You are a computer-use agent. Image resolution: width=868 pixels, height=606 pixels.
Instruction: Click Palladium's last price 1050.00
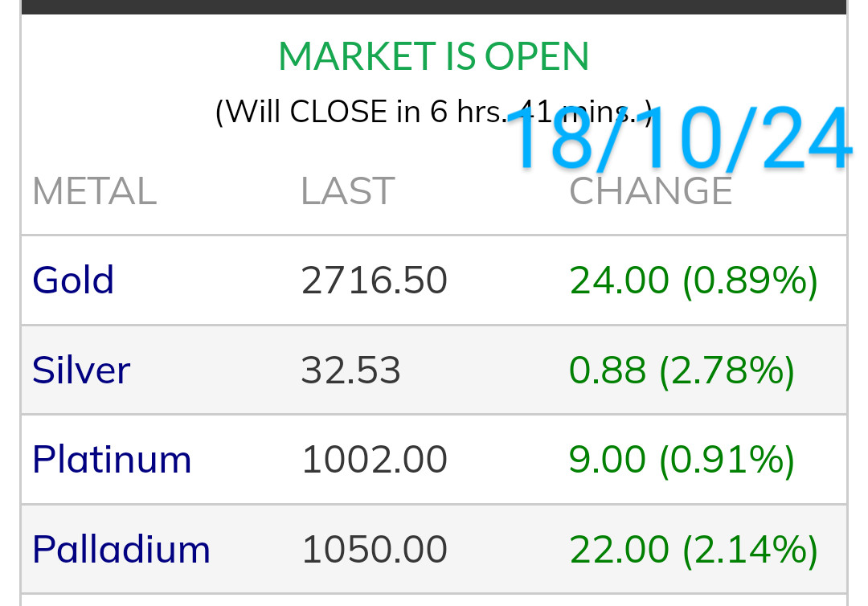(x=374, y=550)
